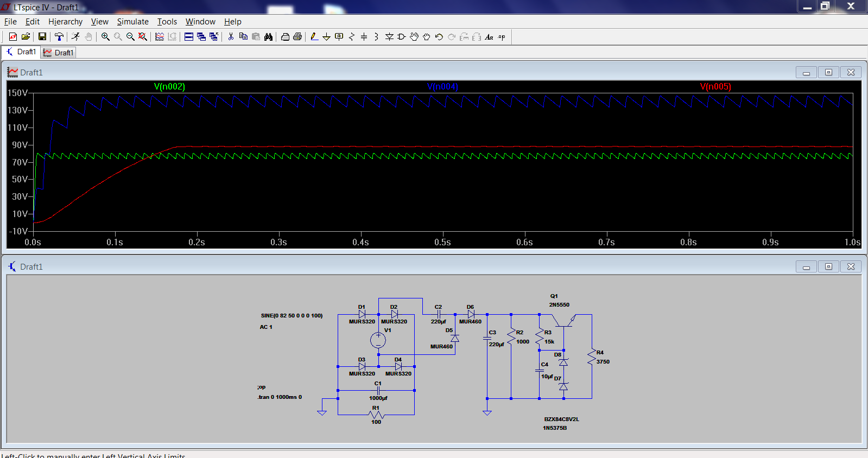Open the Help menu

[233, 22]
